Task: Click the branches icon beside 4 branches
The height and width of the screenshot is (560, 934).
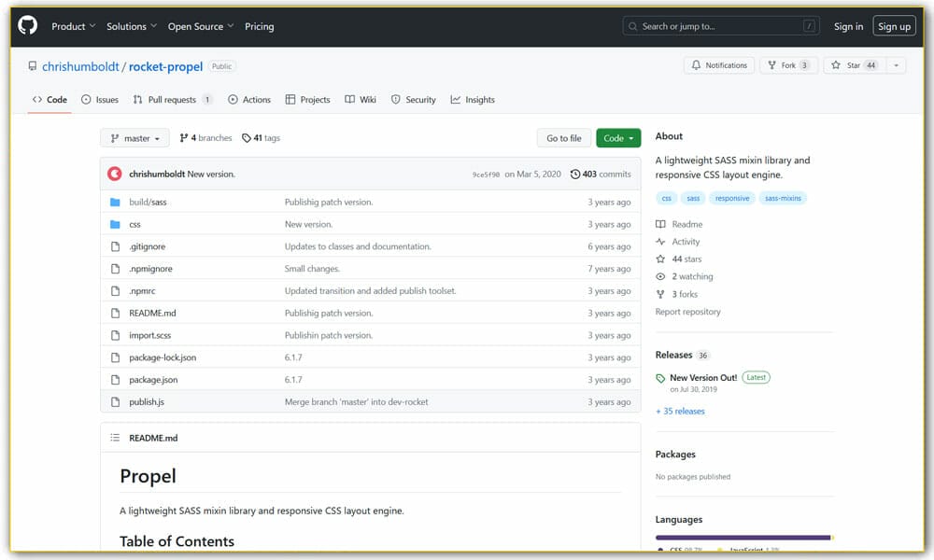Action: click(184, 138)
